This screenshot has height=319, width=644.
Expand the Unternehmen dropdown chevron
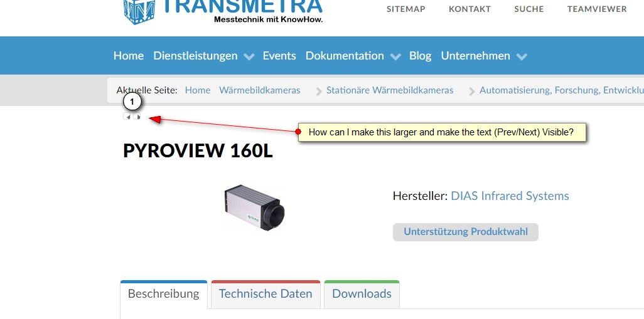click(x=522, y=56)
